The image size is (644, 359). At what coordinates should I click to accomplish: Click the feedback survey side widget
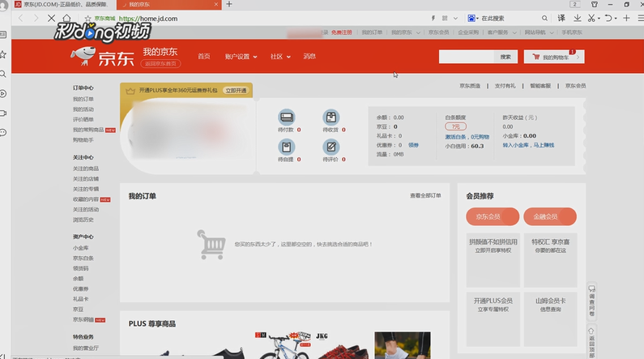point(591,301)
